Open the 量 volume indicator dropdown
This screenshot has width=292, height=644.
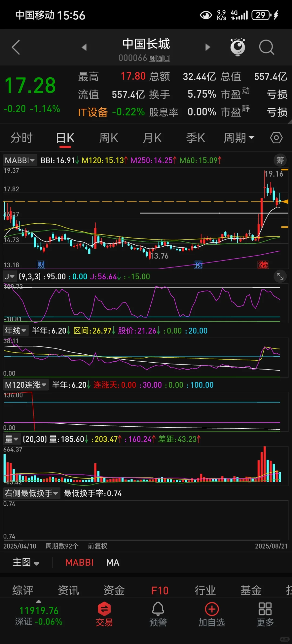pyautogui.click(x=12, y=439)
